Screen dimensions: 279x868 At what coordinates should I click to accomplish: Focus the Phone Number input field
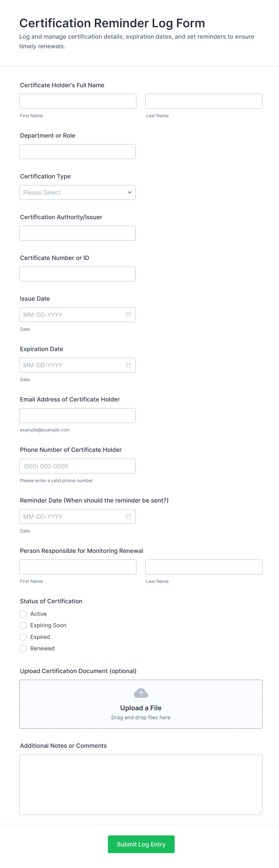click(x=77, y=466)
